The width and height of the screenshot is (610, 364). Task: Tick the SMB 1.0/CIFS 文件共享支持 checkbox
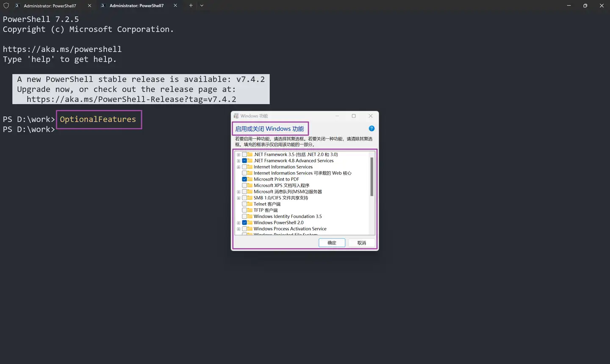[x=244, y=198]
